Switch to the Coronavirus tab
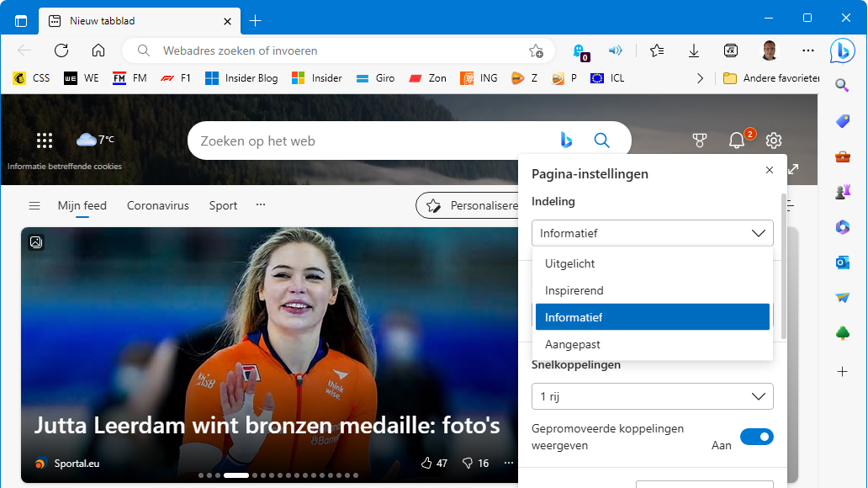Screen dimensions: 868x488 click(x=158, y=205)
